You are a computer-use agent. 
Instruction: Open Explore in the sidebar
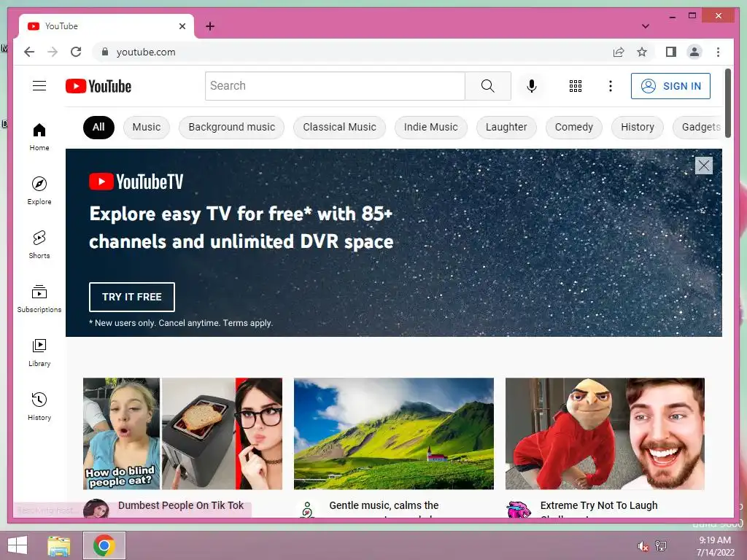click(x=39, y=191)
